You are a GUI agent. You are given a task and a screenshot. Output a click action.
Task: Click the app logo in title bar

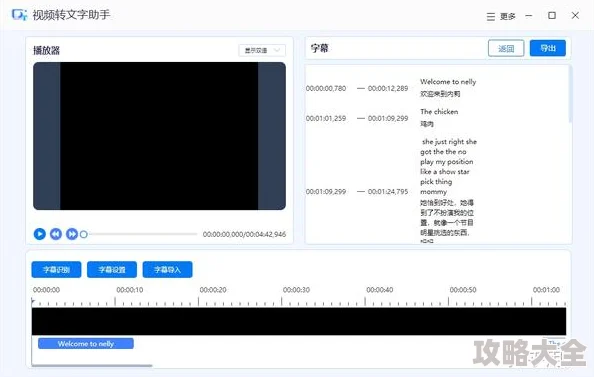(19, 15)
